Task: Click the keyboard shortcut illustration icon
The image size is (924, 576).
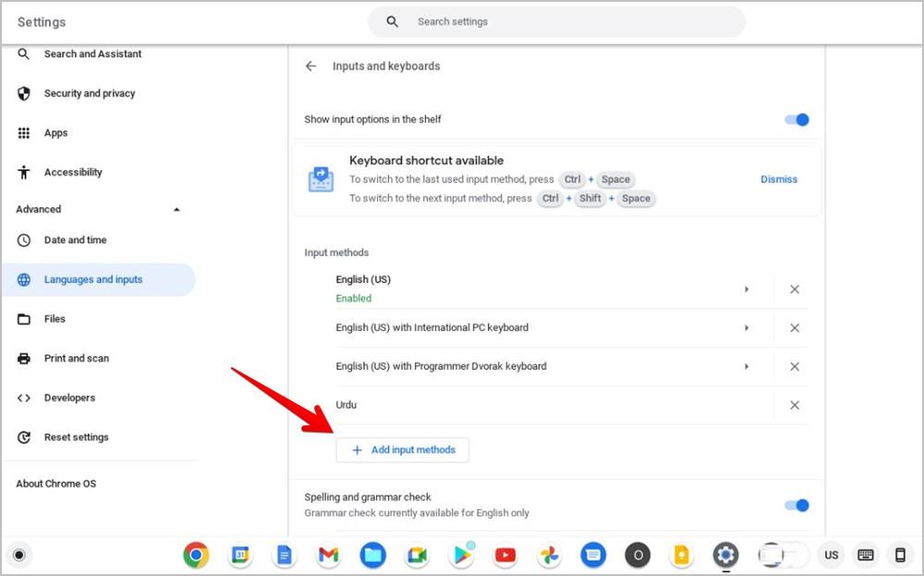Action: [x=322, y=179]
